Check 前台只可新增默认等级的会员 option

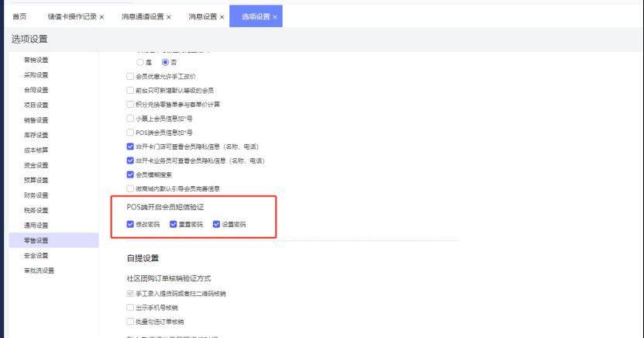pyautogui.click(x=130, y=91)
